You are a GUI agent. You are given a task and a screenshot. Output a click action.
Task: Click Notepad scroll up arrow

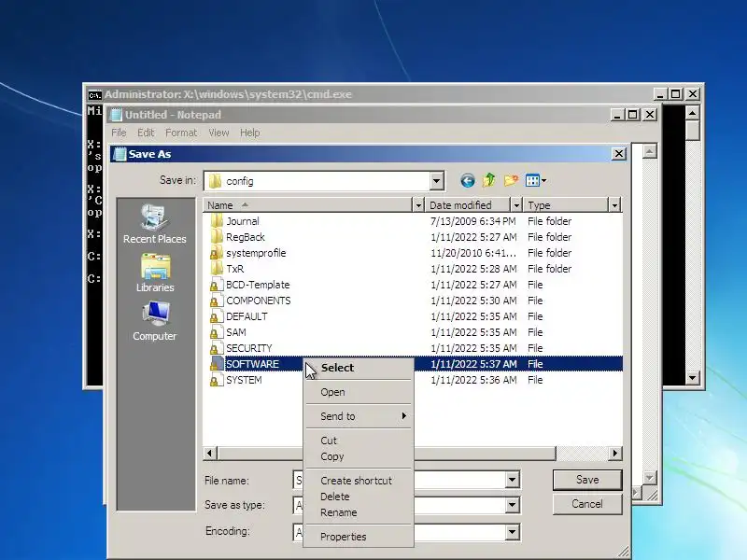point(649,152)
